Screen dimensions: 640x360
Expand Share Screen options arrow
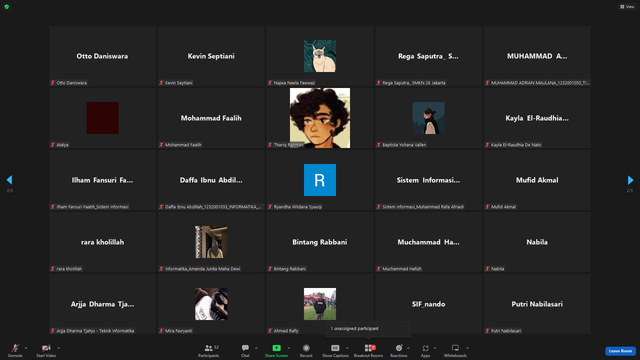pos(289,348)
